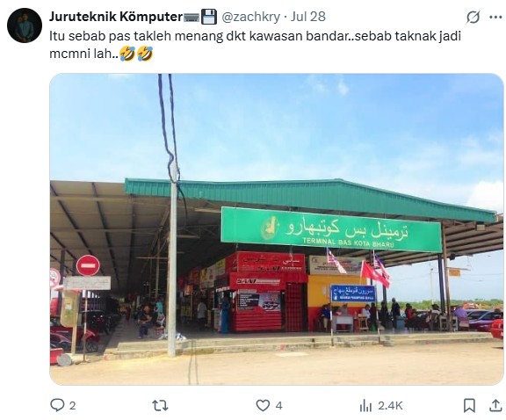Expand the Terminal Bas Kota Bharu photo

(x=277, y=229)
